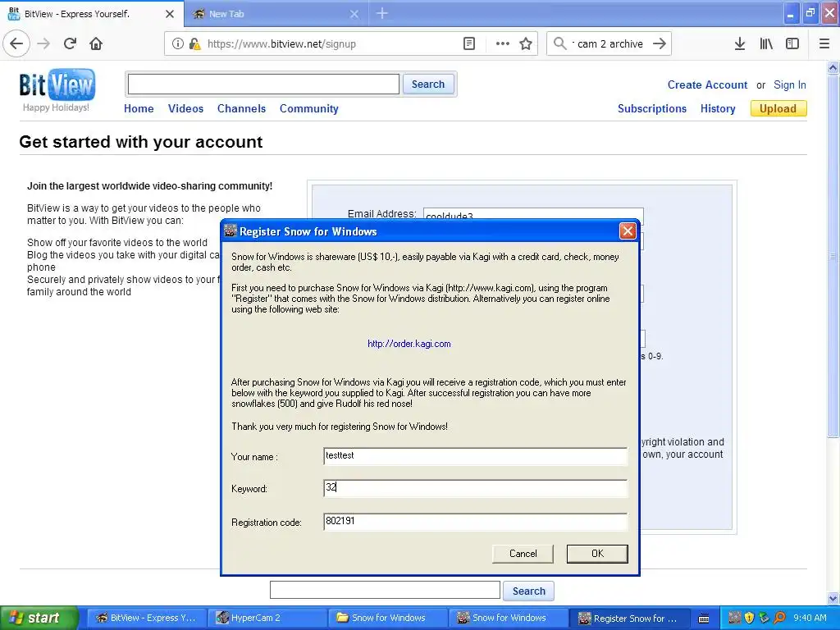Click the taskbar clock showing 9:40 AM
Viewport: 840px width, 630px height.
(810, 618)
